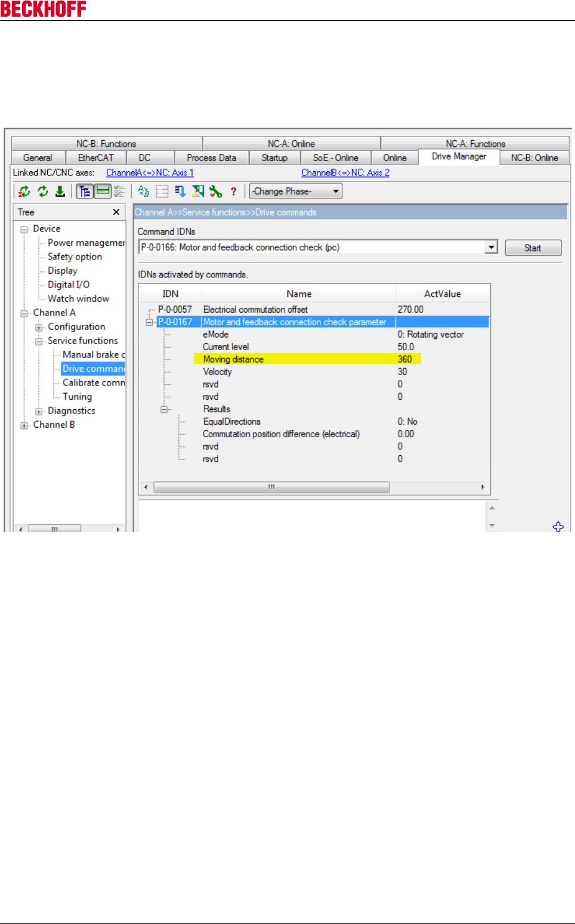Click the red question mark help icon
Viewport: 575px width, 924px height.
pos(234,191)
